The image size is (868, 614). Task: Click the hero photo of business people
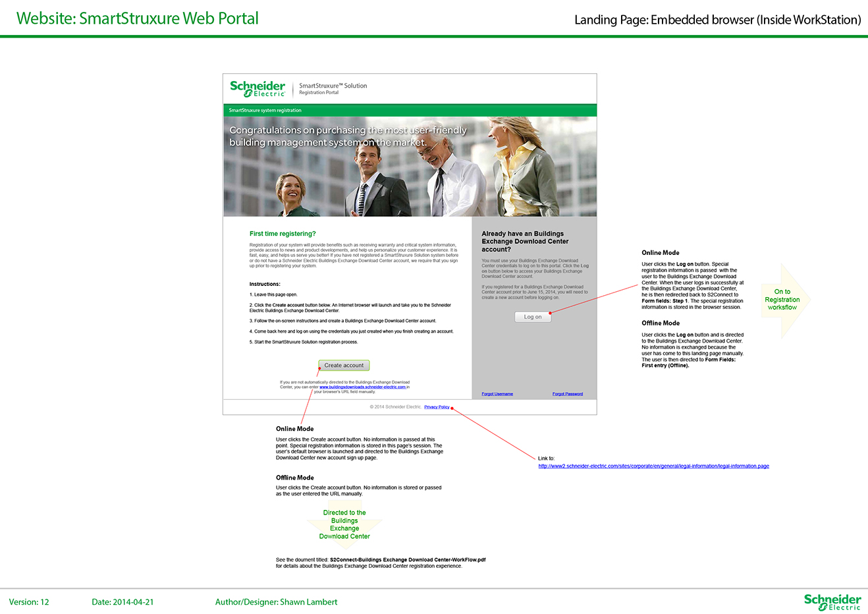[x=410, y=167]
